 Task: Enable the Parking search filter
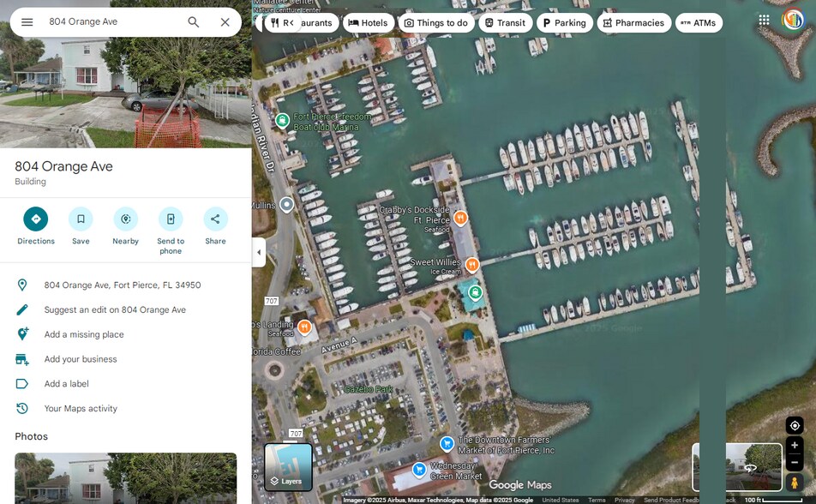coord(565,23)
